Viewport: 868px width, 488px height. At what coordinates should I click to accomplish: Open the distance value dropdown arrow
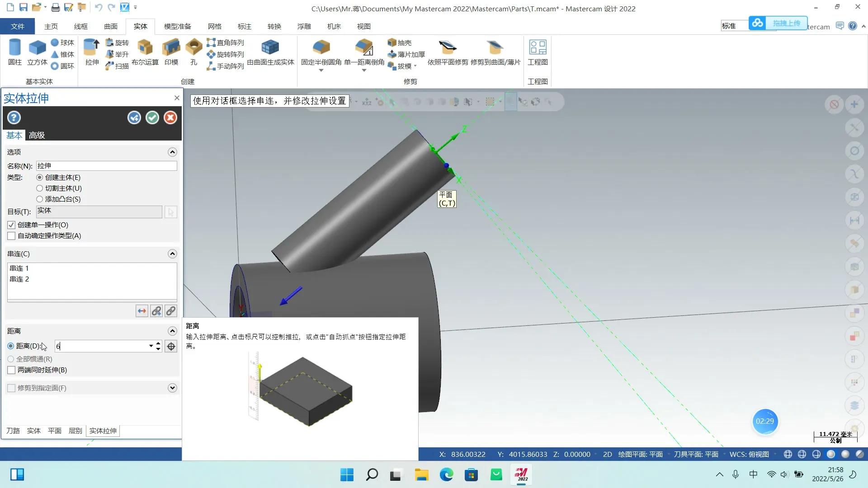click(151, 347)
